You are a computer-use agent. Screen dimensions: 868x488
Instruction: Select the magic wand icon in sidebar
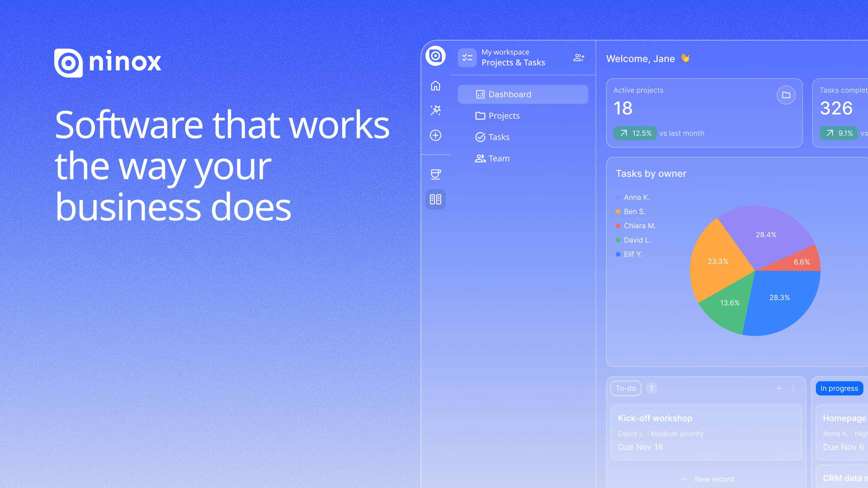(435, 110)
